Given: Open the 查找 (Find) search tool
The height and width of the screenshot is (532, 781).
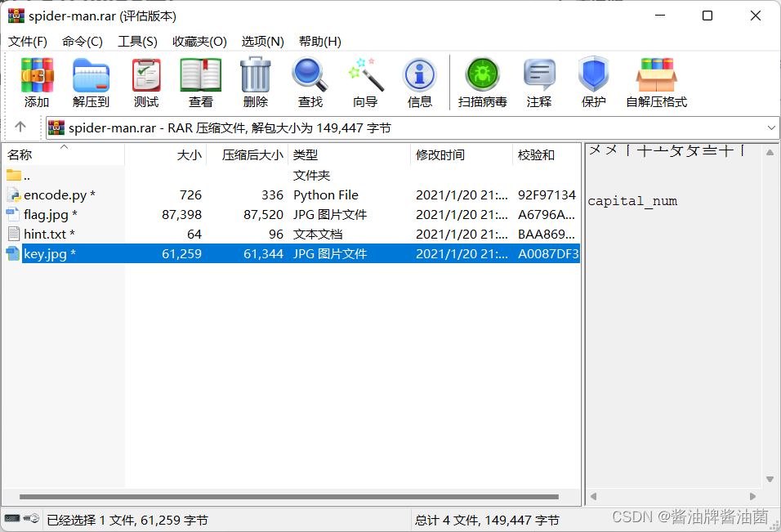Looking at the screenshot, I should (310, 81).
